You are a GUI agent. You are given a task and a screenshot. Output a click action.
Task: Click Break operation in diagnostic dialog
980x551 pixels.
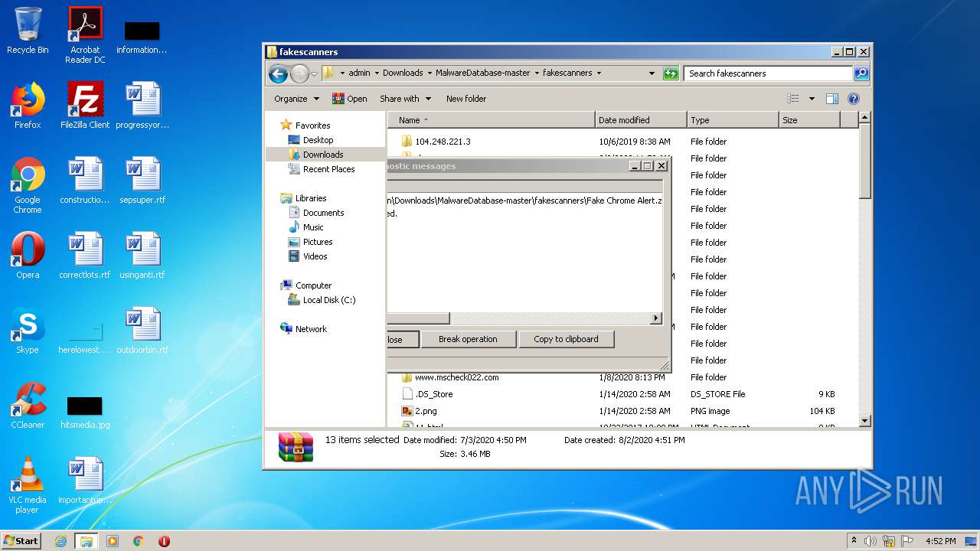coord(468,339)
